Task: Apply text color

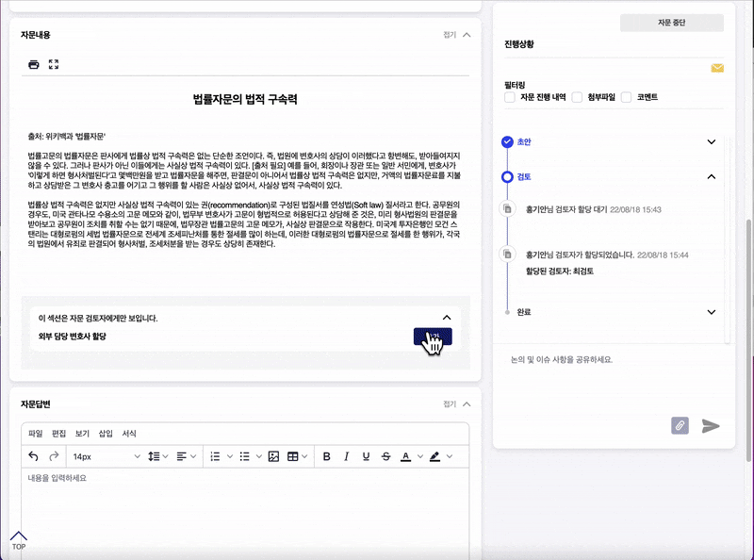Action: tap(406, 456)
